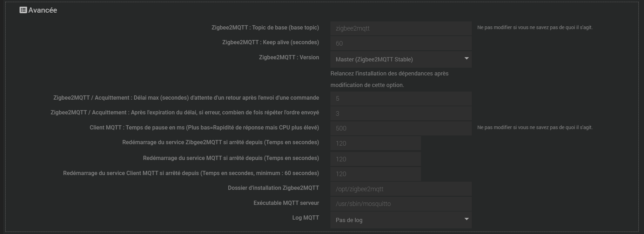Select the Client MQTT service restart field
Screen dimensions: 644x234
[x=375, y=174]
